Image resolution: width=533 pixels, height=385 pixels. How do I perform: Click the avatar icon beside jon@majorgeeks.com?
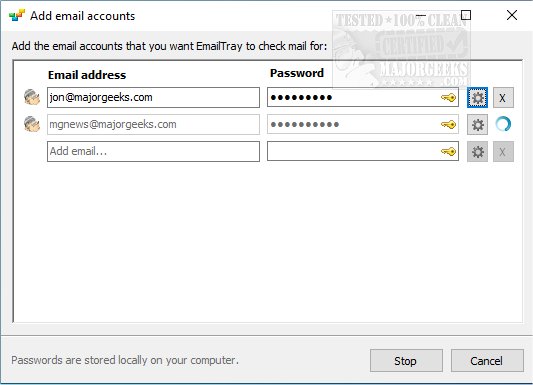(32, 97)
